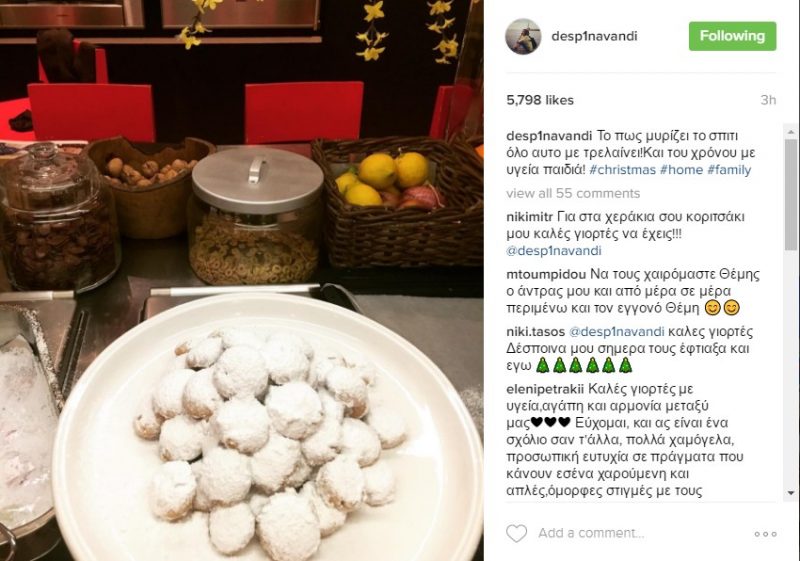The width and height of the screenshot is (800, 561).
Task: Open commenter mtoumpidou's profile
Action: click(546, 274)
